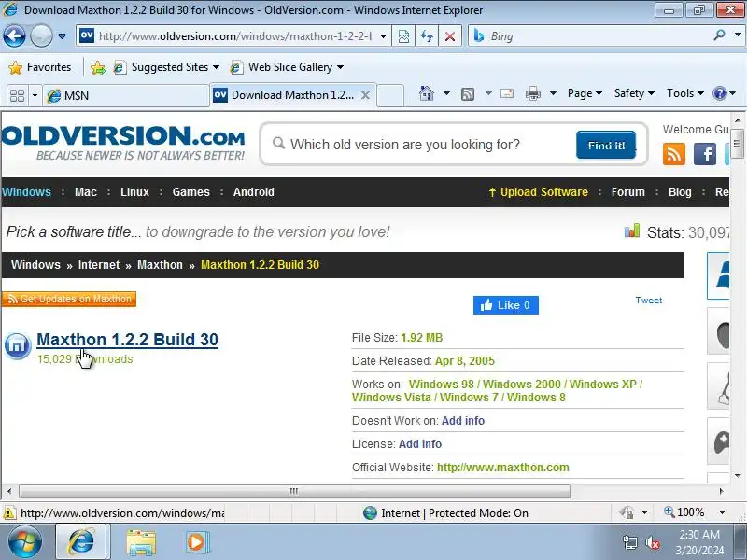747x560 pixels.
Task: Click the Help question mark icon
Action: click(x=719, y=93)
